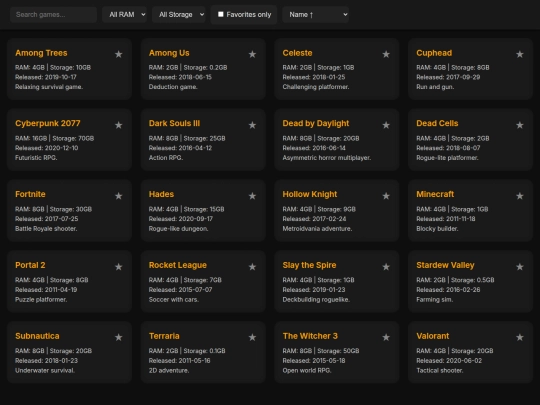540x405 pixels.
Task: Click 'Relaxing survival game.' description
Action: [49, 87]
